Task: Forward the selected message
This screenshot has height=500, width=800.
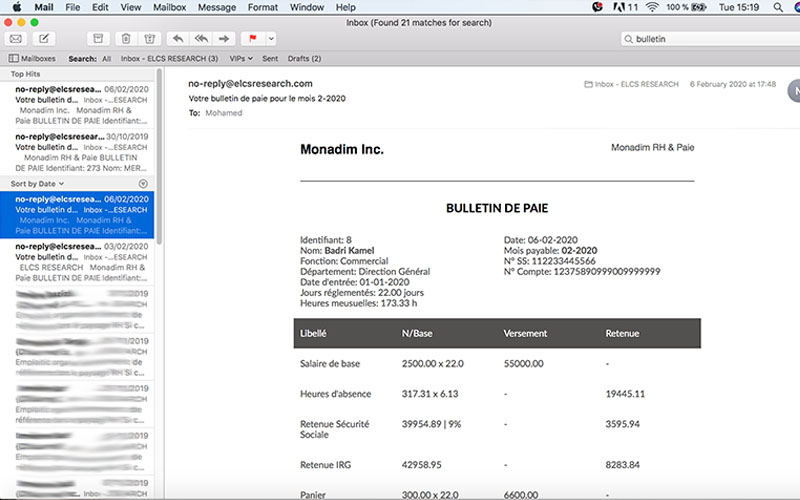Action: tap(224, 39)
